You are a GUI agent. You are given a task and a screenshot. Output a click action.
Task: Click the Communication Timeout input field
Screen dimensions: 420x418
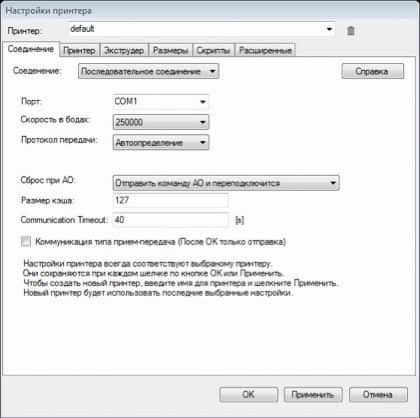pyautogui.click(x=170, y=220)
